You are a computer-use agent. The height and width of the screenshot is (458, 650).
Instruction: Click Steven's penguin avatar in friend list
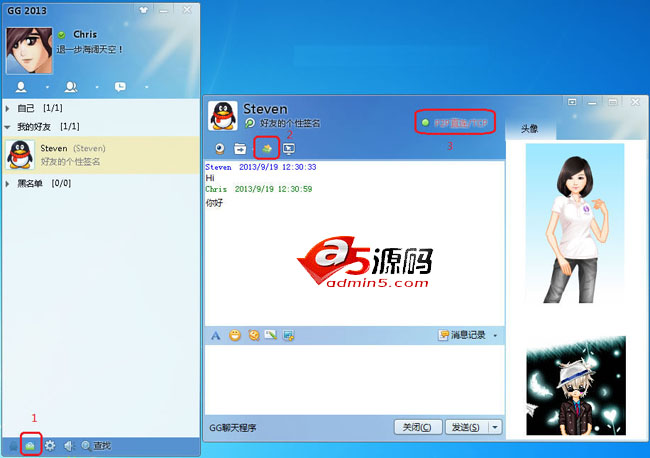[x=20, y=155]
